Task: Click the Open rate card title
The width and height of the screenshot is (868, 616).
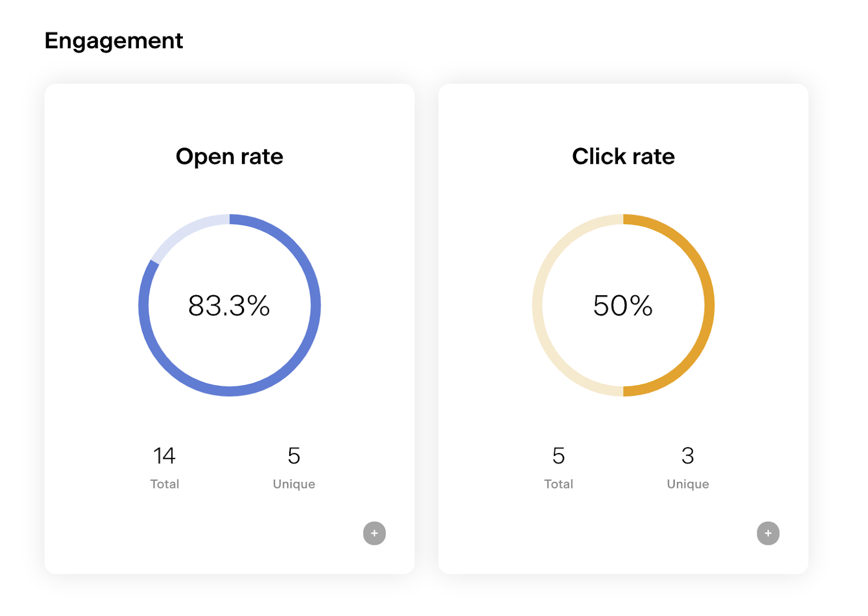Action: pyautogui.click(x=229, y=156)
